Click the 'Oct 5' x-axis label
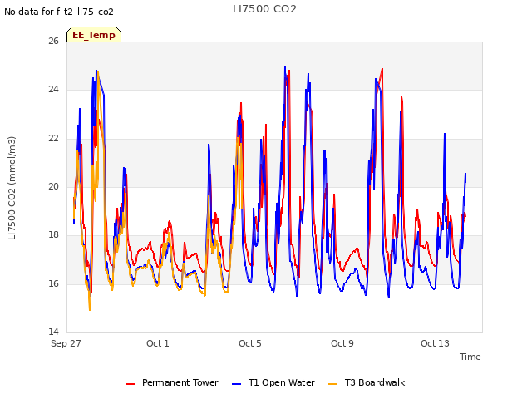The height and width of the screenshot is (399, 532). pyautogui.click(x=250, y=343)
